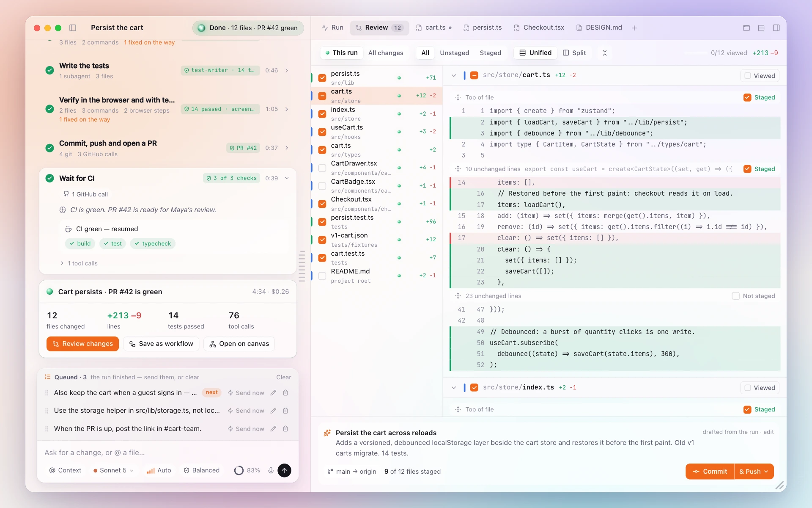
Task: Click the Commit button
Action: click(710, 472)
